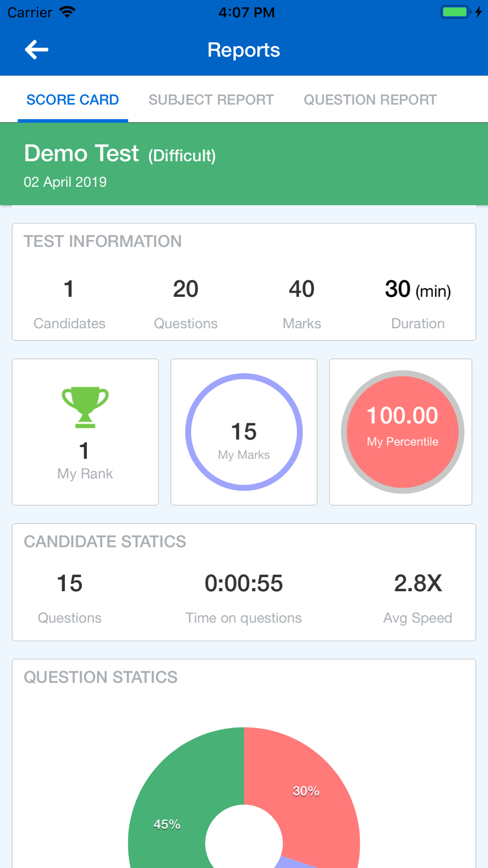Tap the Wi-Fi status icon
Screen dimensions: 488x868
[67, 12]
